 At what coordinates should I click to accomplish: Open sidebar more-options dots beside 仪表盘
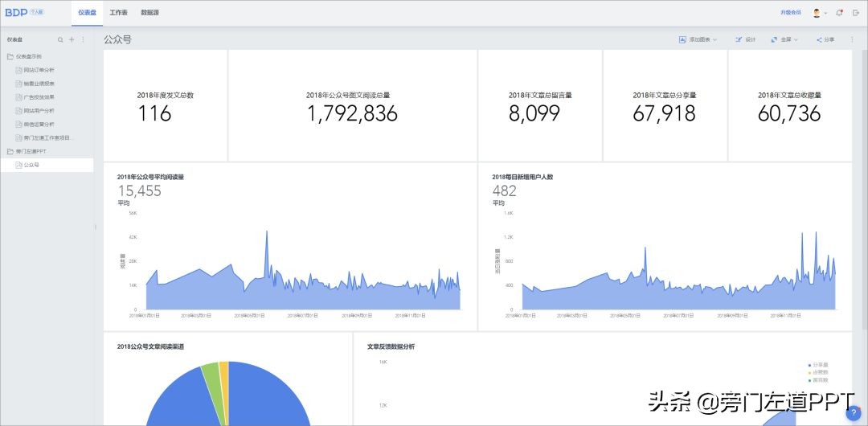pyautogui.click(x=83, y=40)
